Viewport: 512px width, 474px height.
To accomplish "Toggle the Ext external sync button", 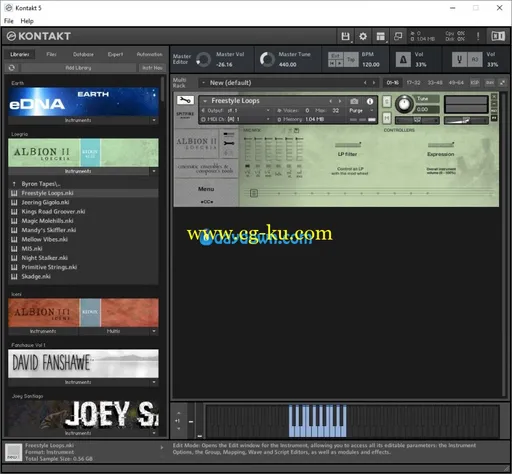I will tap(335, 56).
